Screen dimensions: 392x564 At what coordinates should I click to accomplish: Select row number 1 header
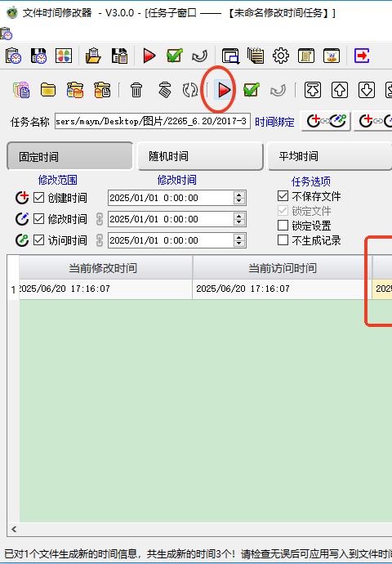point(13,289)
